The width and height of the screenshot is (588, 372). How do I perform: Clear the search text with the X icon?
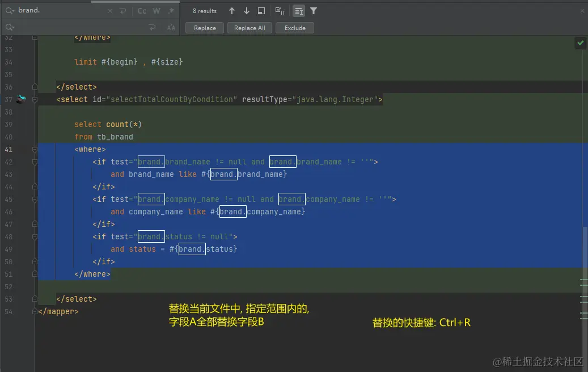tap(110, 11)
